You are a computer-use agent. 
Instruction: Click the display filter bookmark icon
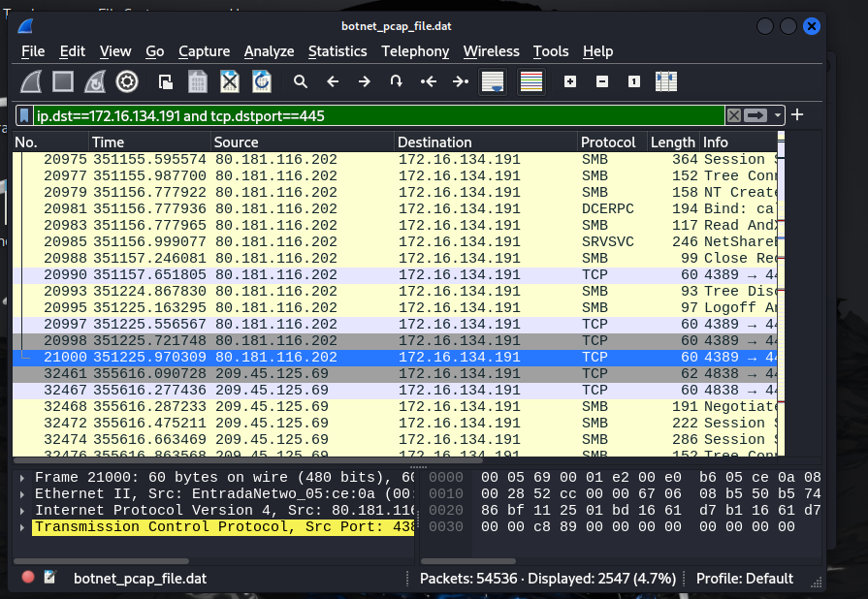point(24,115)
